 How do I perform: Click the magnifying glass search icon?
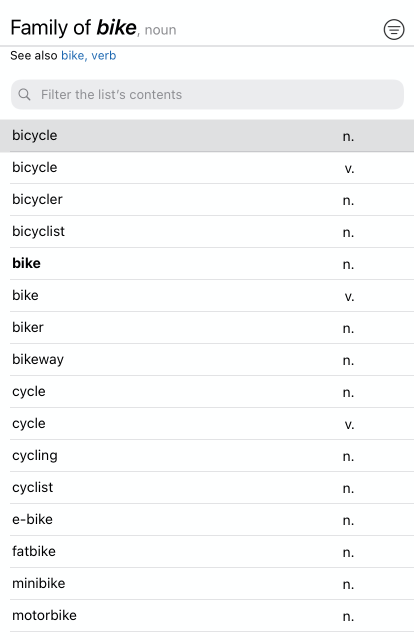24,94
